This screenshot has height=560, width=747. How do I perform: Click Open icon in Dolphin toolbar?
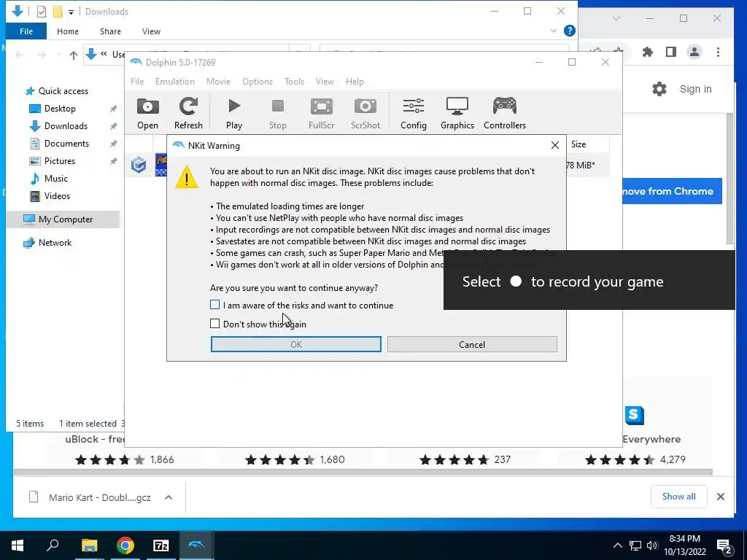coord(147,113)
